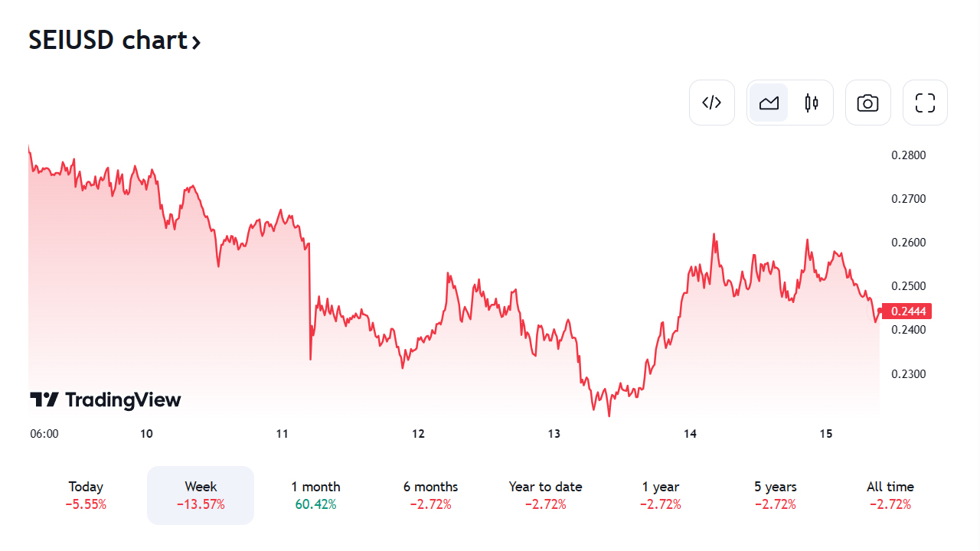980x551 pixels.
Task: Click the 0.2800 price axis label
Action: 909,155
